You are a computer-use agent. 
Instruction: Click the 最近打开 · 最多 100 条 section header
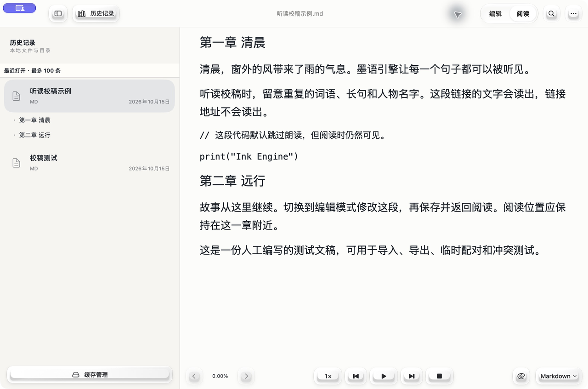[x=33, y=71]
